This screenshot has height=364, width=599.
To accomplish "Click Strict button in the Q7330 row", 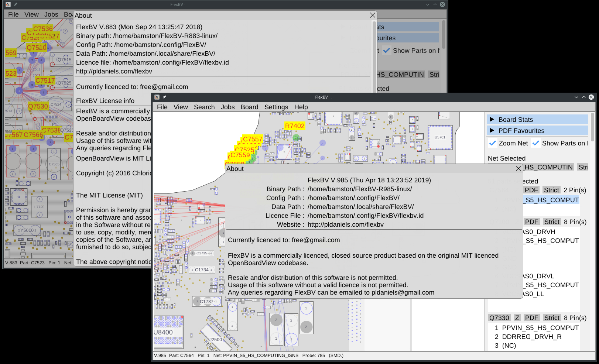I will pos(552,318).
